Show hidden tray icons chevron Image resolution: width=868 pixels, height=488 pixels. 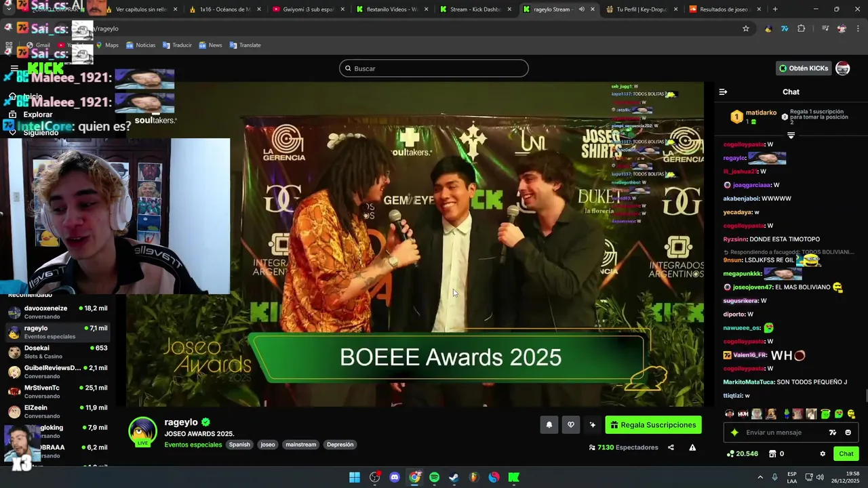[x=760, y=477]
